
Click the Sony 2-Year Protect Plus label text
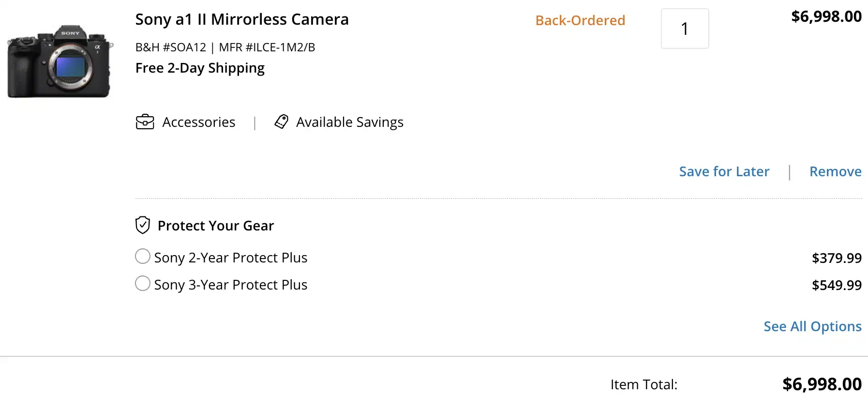tap(231, 258)
